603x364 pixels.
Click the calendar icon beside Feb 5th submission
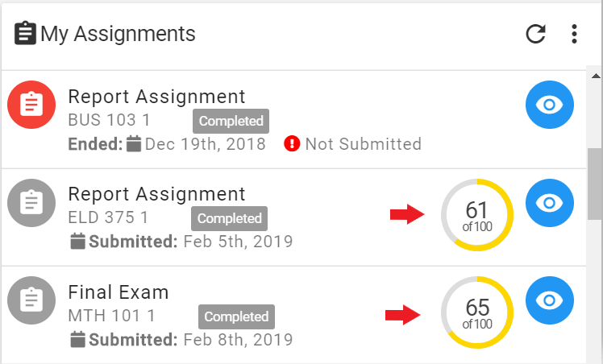tap(77, 241)
